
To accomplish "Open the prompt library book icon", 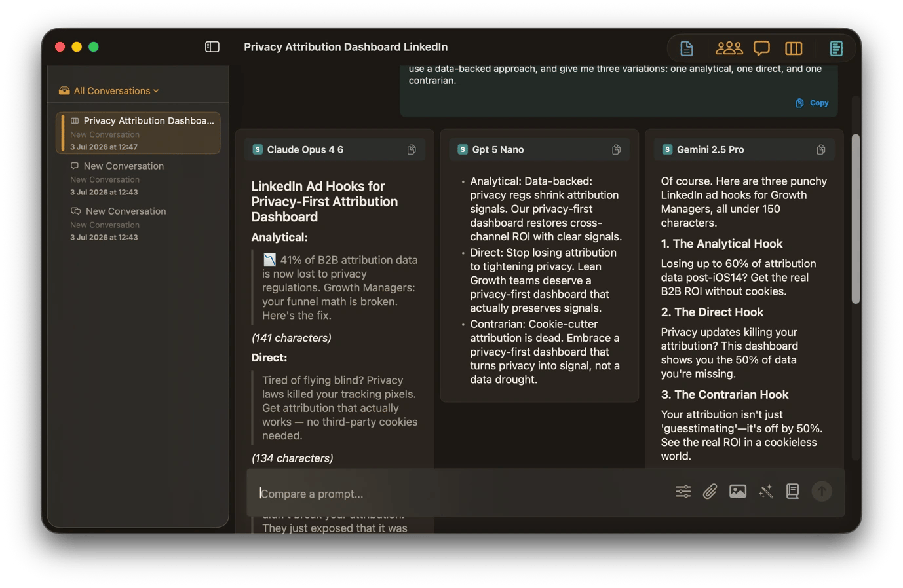I will 792,491.
